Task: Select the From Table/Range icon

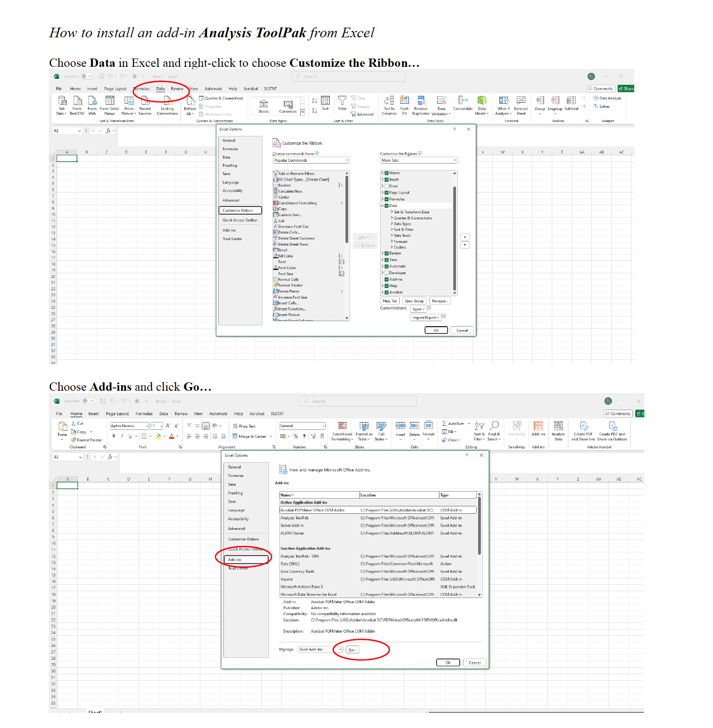Action: [110, 105]
